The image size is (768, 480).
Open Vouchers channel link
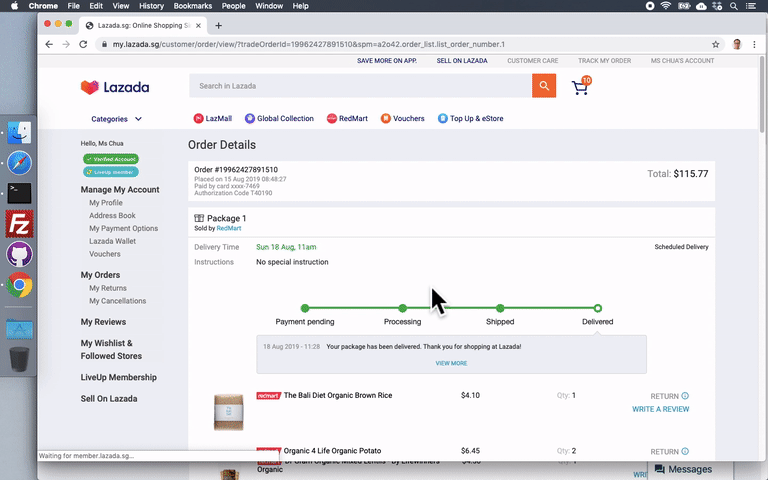pyautogui.click(x=402, y=119)
